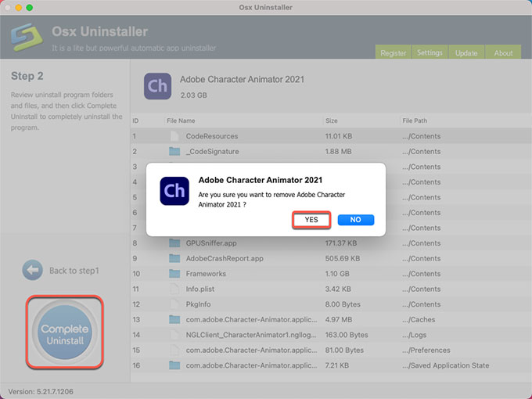This screenshot has height=399, width=532.
Task: Select the Info.plist file icon
Action: point(174,289)
